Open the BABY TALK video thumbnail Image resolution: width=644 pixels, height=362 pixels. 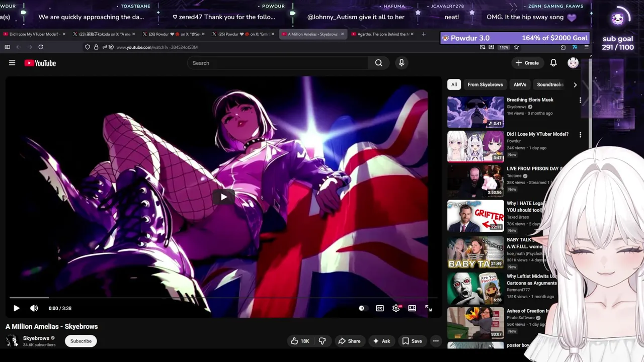tap(475, 252)
